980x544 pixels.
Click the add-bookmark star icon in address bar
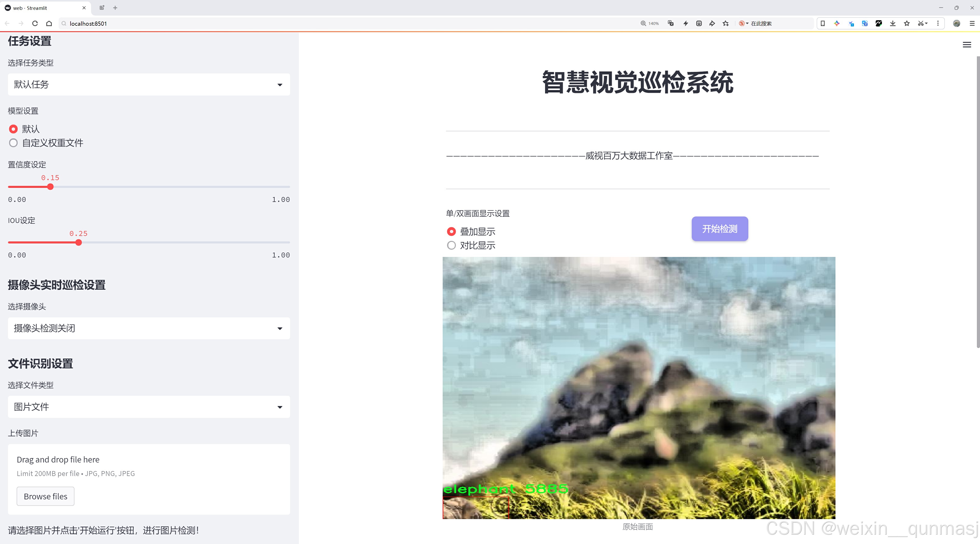[x=725, y=24]
